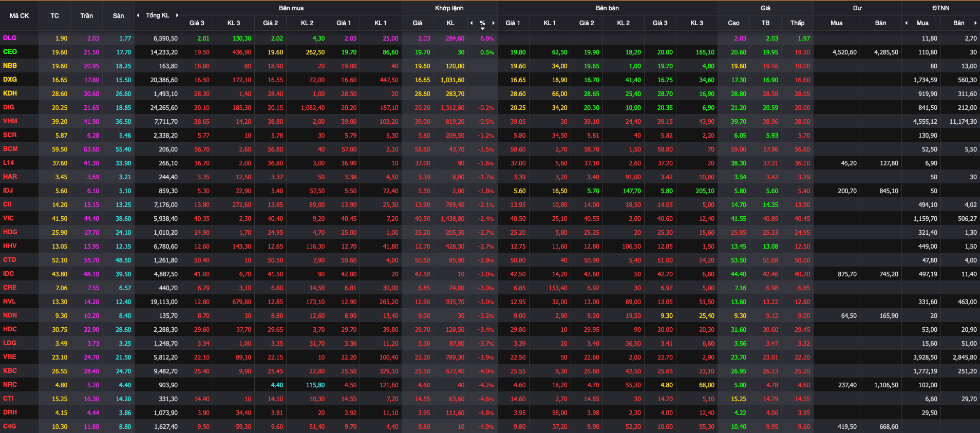980x433 pixels.
Task: Sort by the Cao column header
Action: (733, 23)
